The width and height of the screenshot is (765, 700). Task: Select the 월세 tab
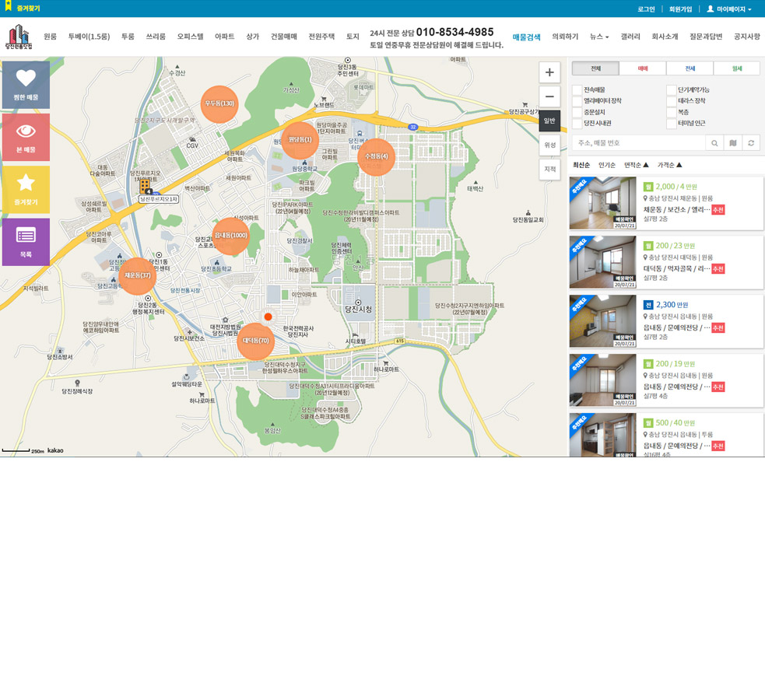tap(737, 68)
